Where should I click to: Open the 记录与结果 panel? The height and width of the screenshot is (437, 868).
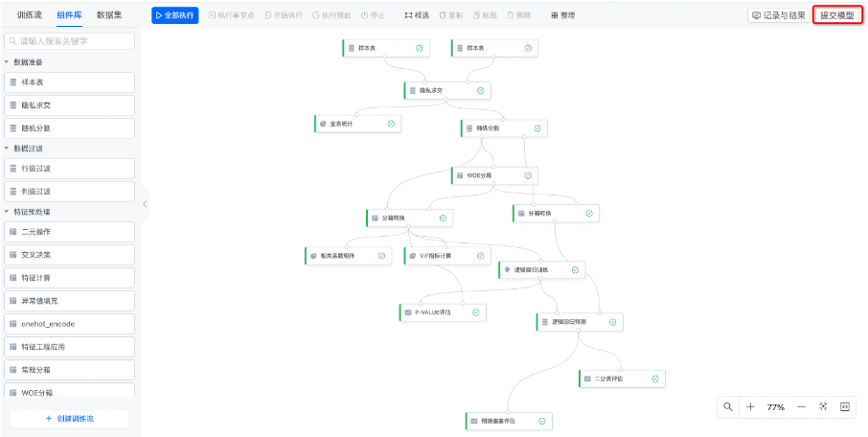coord(778,15)
